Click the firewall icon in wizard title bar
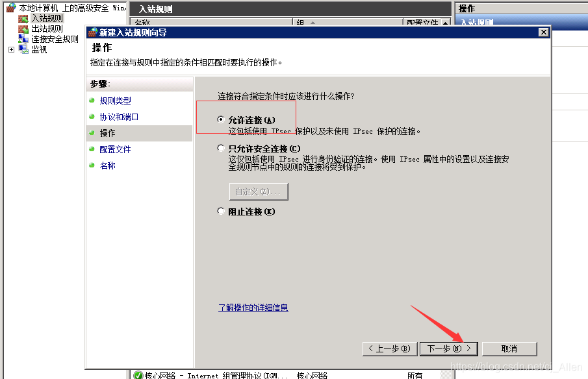 pos(92,31)
